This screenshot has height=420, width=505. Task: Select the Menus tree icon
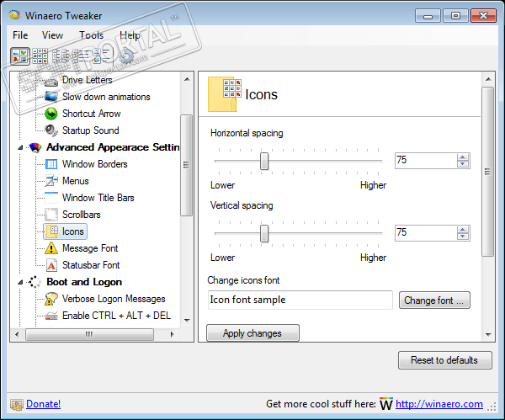click(x=50, y=181)
